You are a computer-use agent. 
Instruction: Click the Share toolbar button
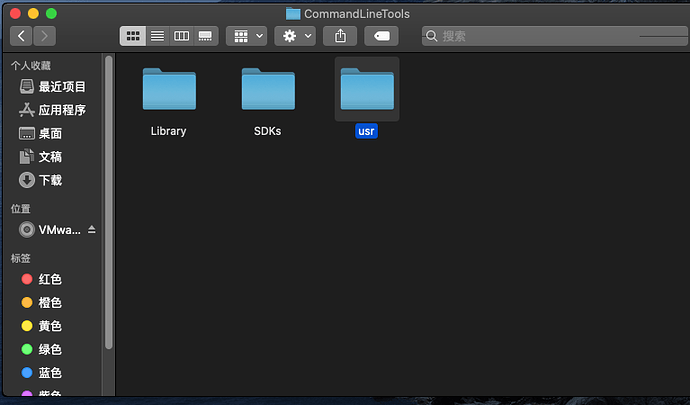(340, 36)
